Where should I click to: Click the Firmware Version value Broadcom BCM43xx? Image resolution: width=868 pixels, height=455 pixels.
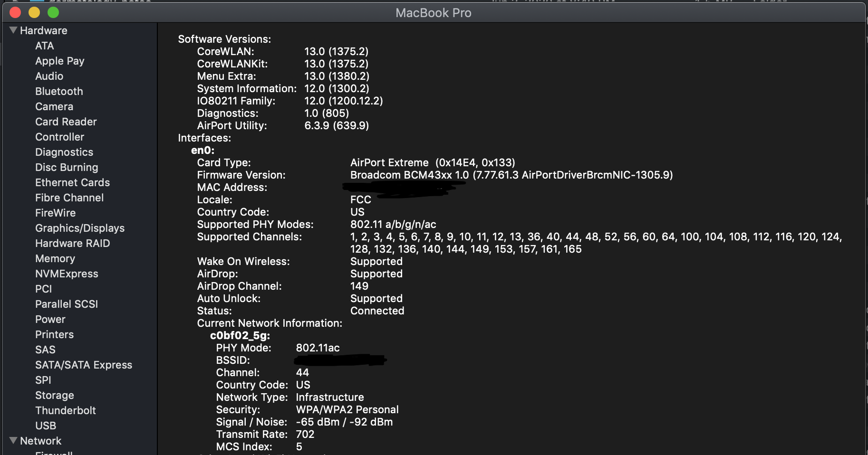(x=511, y=175)
